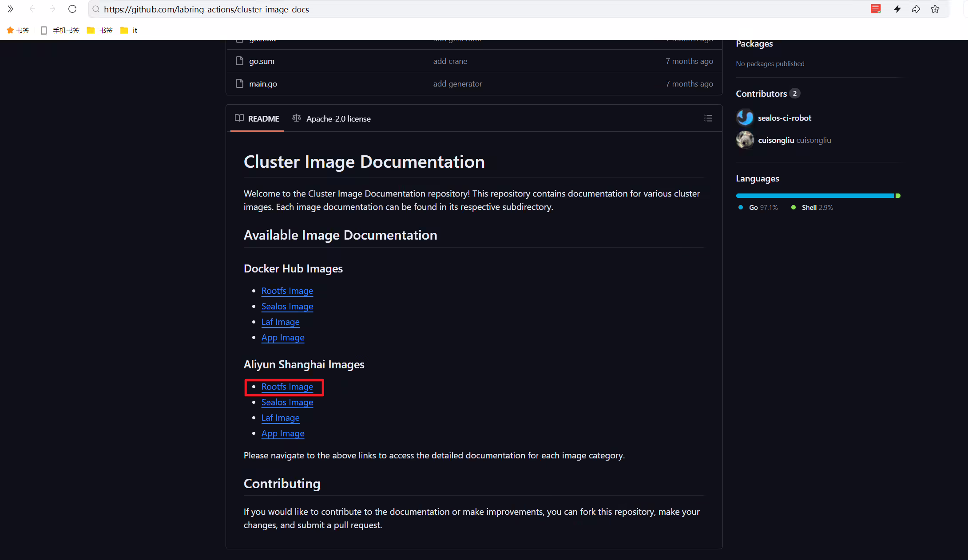Click the Shell segment of languages bar
This screenshot has width=968, height=560.
898,196
